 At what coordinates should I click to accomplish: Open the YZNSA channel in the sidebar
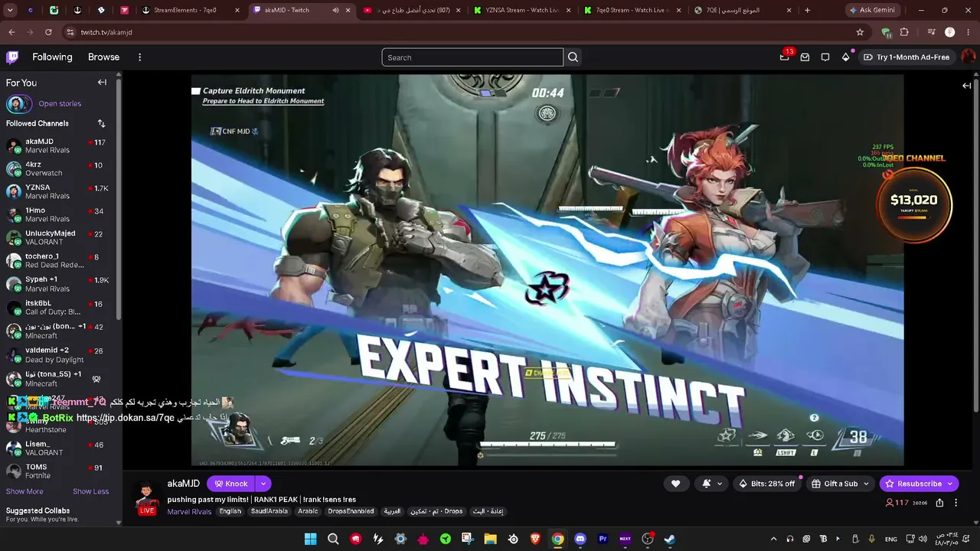click(59, 191)
